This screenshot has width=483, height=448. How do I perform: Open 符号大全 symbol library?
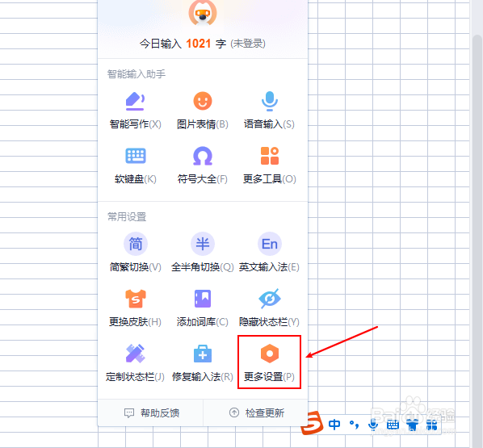203,165
